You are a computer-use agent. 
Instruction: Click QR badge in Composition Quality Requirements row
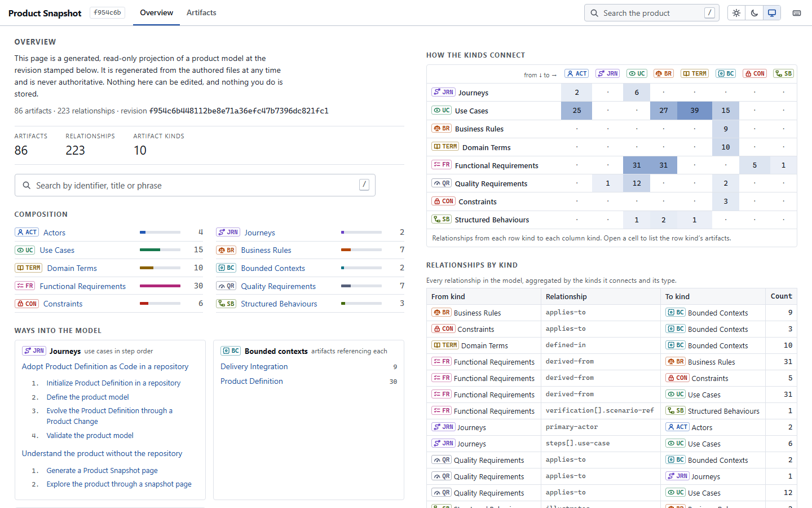tap(227, 286)
